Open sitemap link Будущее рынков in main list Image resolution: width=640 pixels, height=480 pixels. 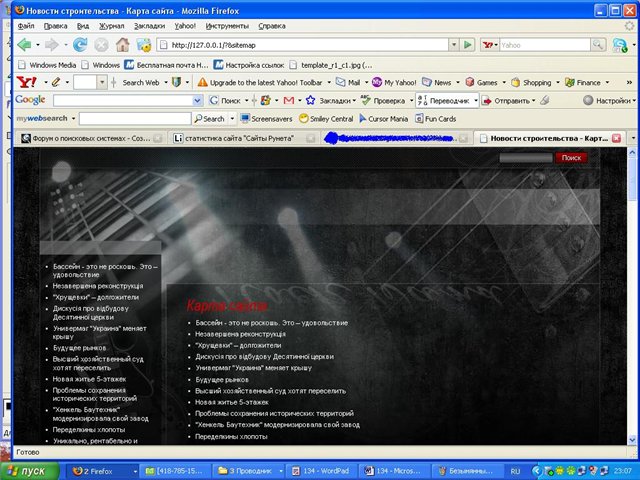(222, 380)
